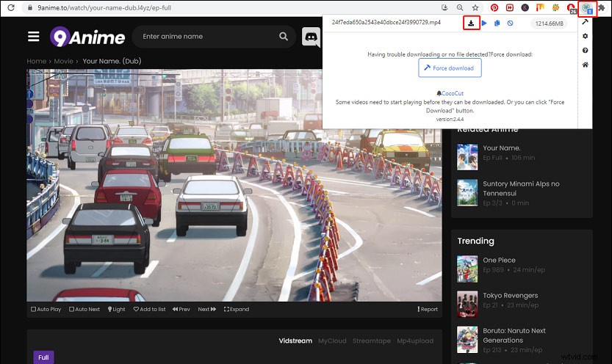Switch to the MyCloud server tab
The height and width of the screenshot is (364, 612).
tap(332, 341)
